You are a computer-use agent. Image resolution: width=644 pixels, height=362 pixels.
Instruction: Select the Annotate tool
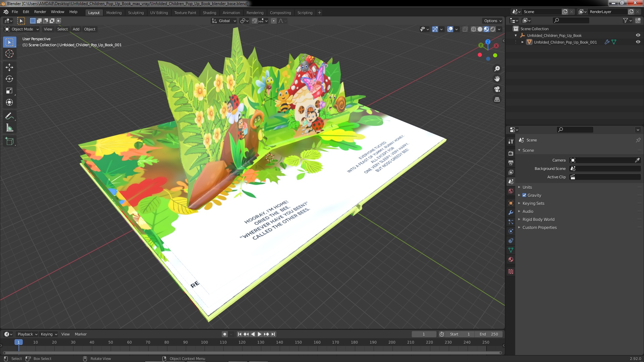(9, 116)
